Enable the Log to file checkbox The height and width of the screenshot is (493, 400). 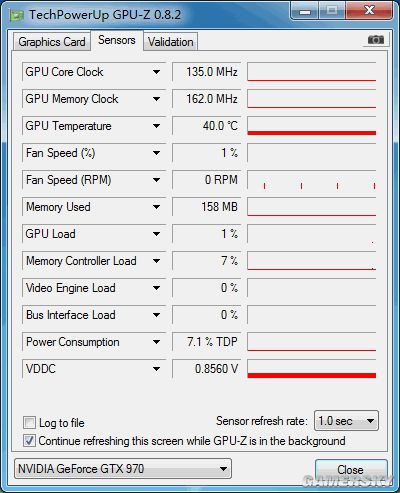tap(29, 422)
